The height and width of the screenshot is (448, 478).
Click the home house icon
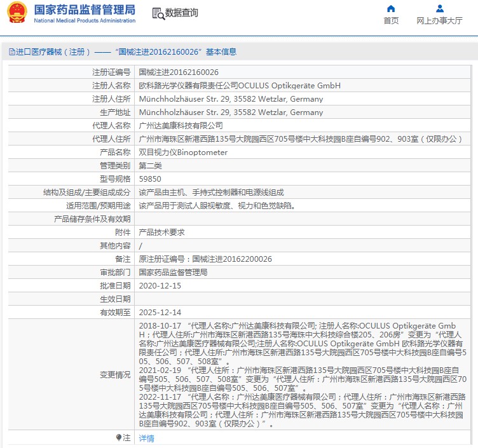[x=391, y=8]
